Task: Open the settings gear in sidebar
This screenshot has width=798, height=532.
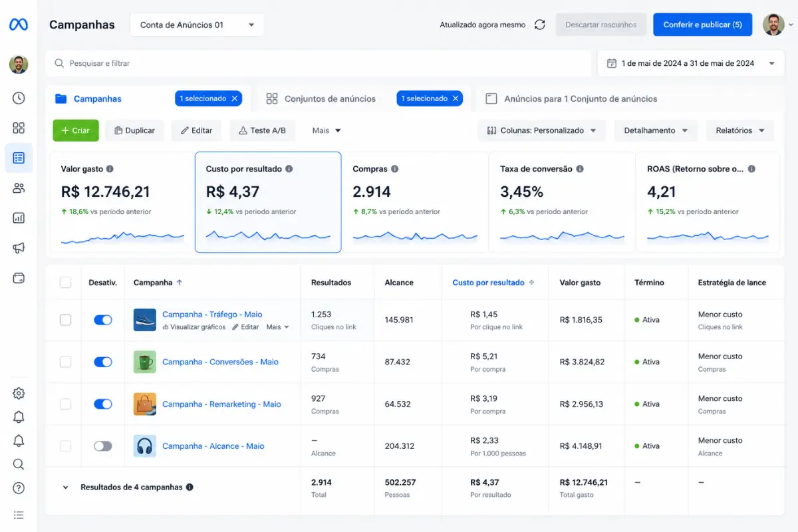Action: point(19,393)
